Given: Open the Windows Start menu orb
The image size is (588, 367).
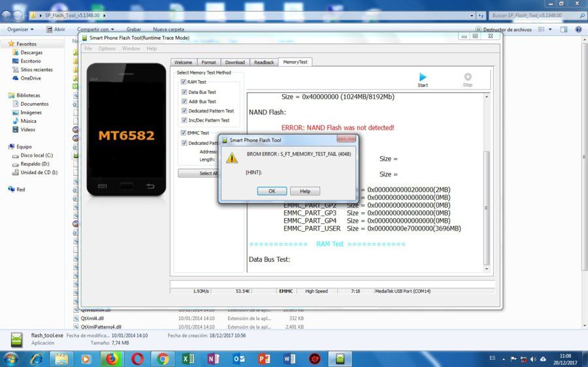Looking at the screenshot, I should pos(10,359).
